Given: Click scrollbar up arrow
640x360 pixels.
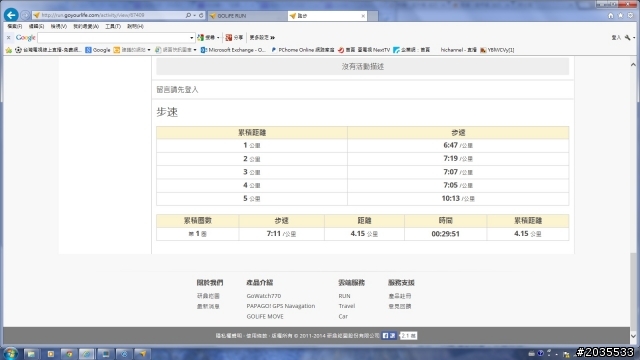Looking at the screenshot, I should 633,64.
